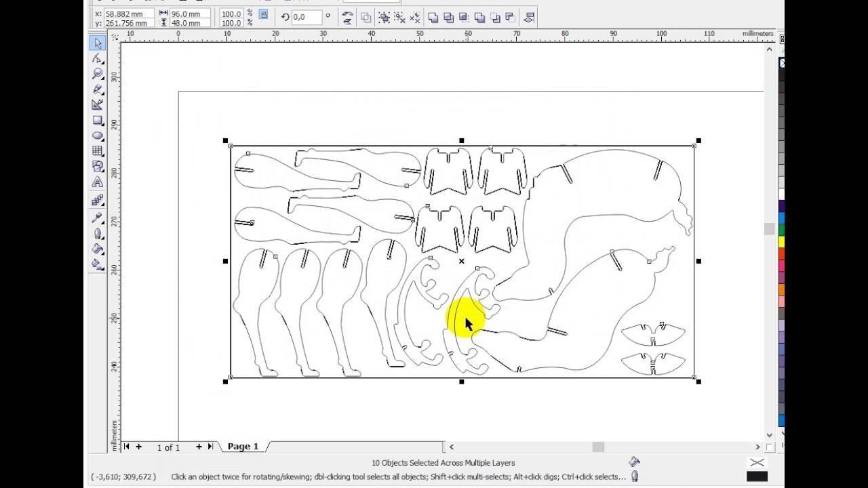Click the Y position field
This screenshot has height=488, width=868.
click(129, 23)
